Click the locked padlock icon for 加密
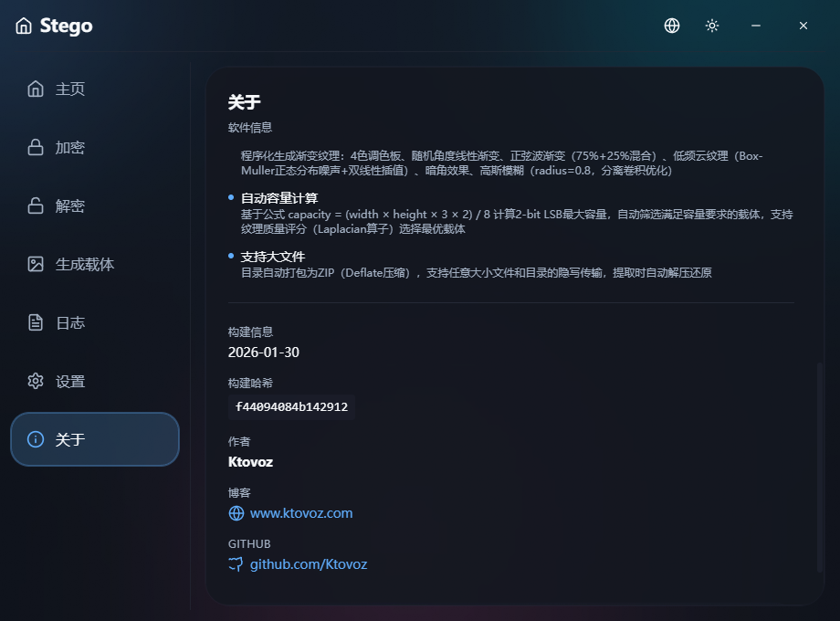 tap(36, 147)
